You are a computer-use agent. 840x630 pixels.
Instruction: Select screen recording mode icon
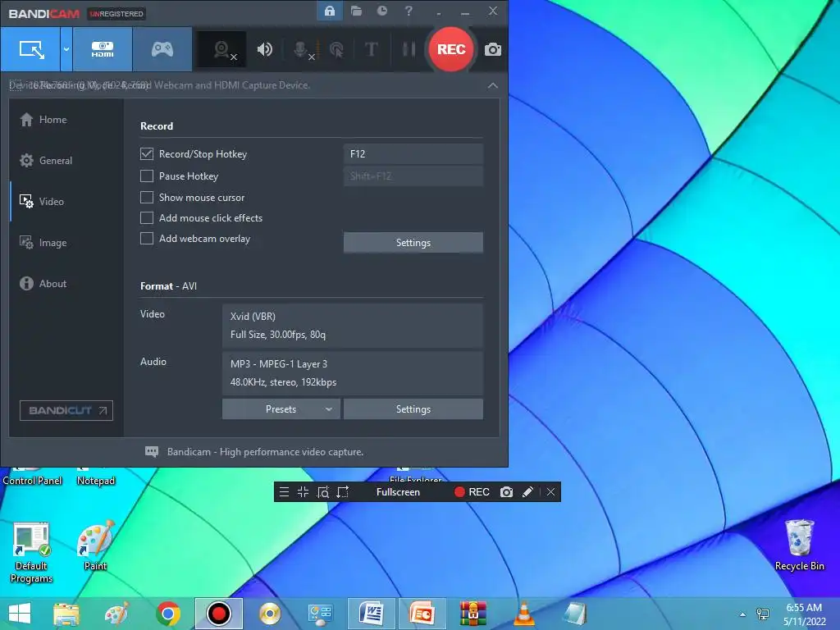click(31, 49)
